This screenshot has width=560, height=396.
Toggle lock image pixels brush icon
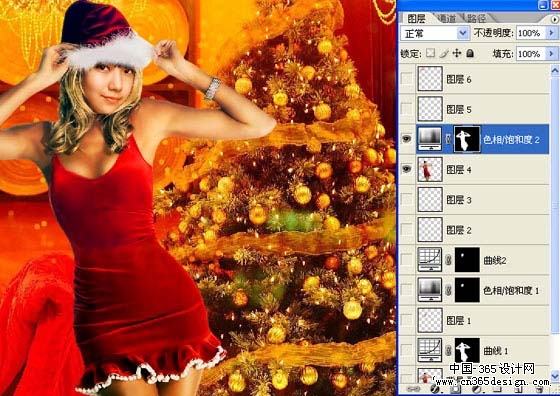[x=444, y=54]
